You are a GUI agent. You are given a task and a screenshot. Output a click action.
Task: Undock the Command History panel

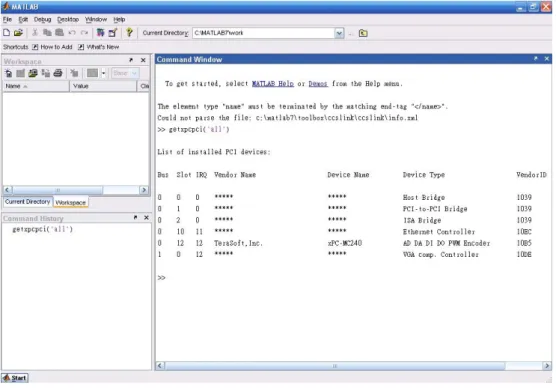[135, 217]
